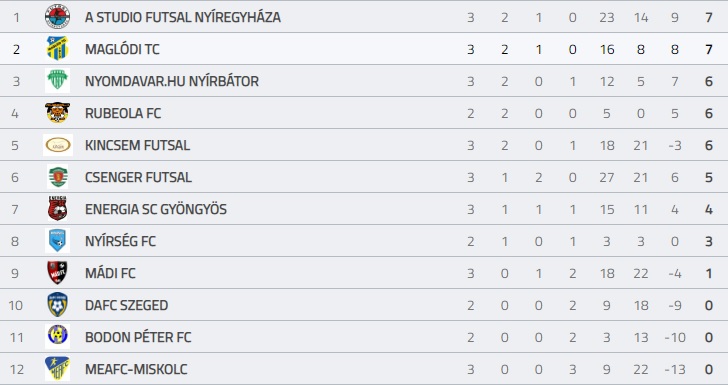Select the Kincsem Futsal oval logo
728x385 pixels.
pyautogui.click(x=58, y=145)
